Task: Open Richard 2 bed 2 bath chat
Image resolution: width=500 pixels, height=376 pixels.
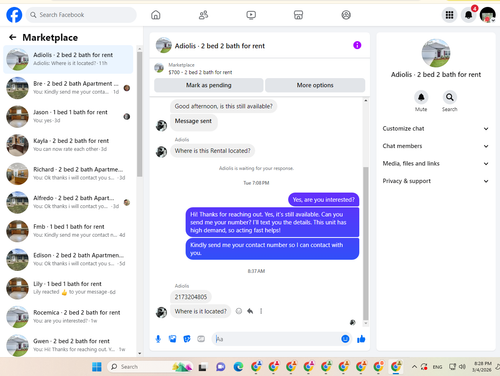Action: click(x=68, y=174)
